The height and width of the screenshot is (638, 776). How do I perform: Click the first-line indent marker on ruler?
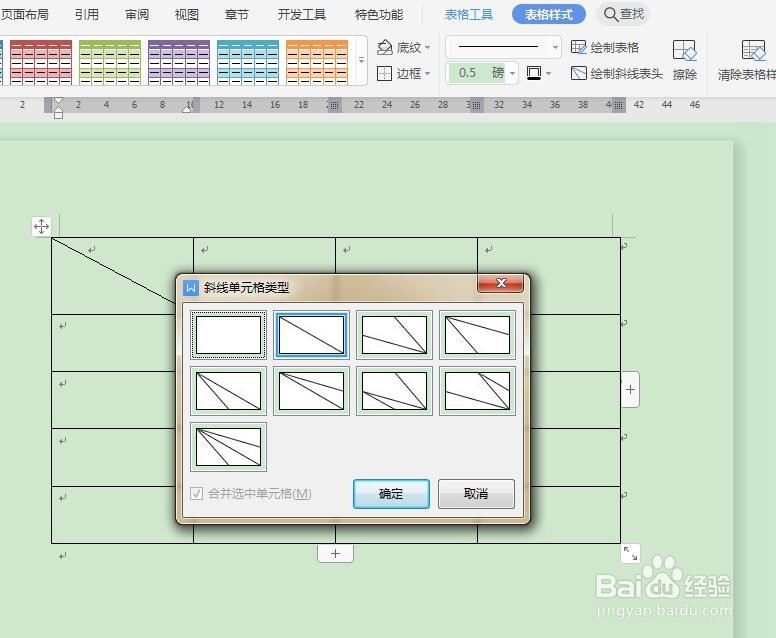pyautogui.click(x=58, y=101)
